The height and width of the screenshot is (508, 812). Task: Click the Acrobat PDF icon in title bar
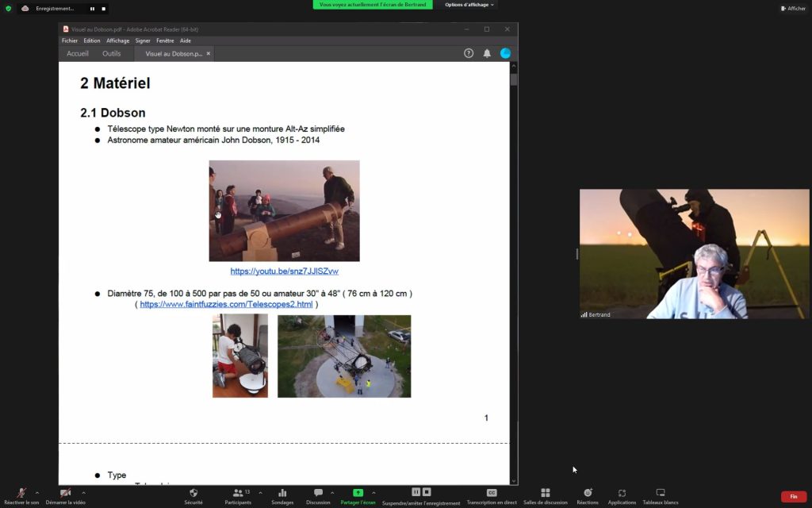coord(66,29)
